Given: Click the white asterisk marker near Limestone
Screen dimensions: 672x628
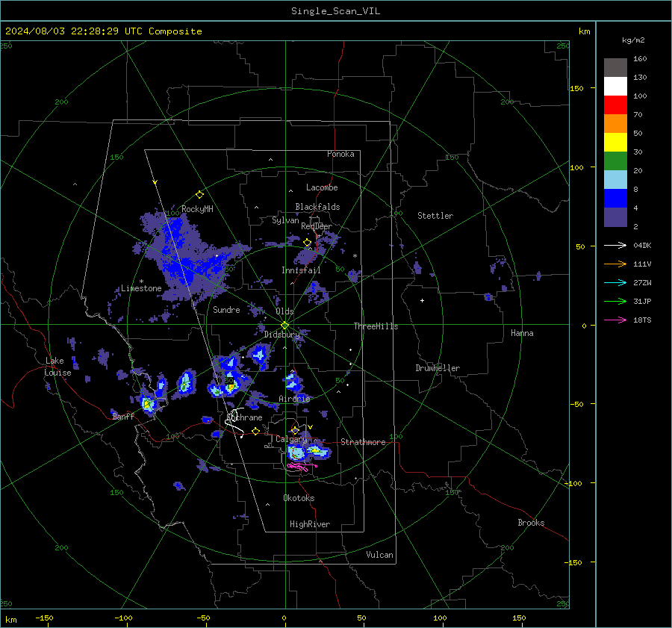Looking at the screenshot, I should tap(141, 282).
